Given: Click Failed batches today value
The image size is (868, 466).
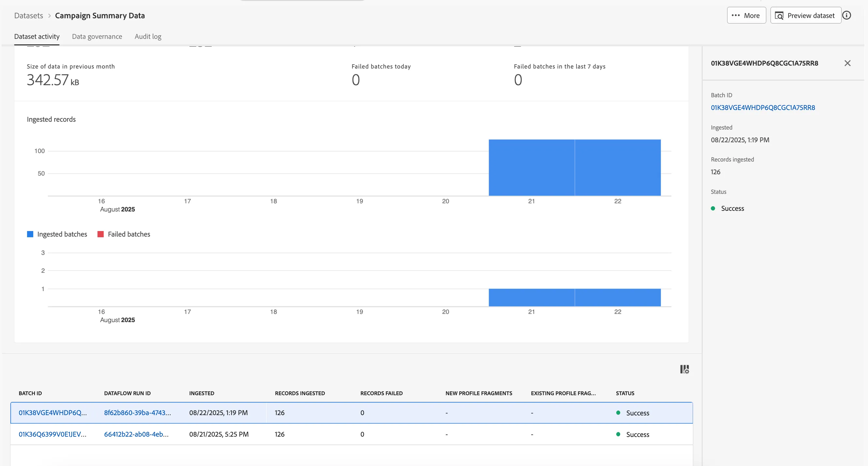Looking at the screenshot, I should (x=355, y=80).
